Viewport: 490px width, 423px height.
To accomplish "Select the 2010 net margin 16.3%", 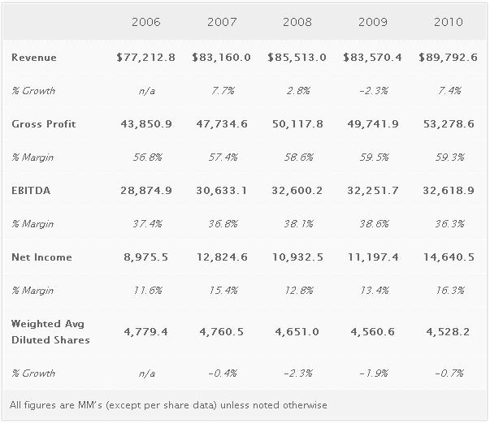I will pyautogui.click(x=450, y=291).
